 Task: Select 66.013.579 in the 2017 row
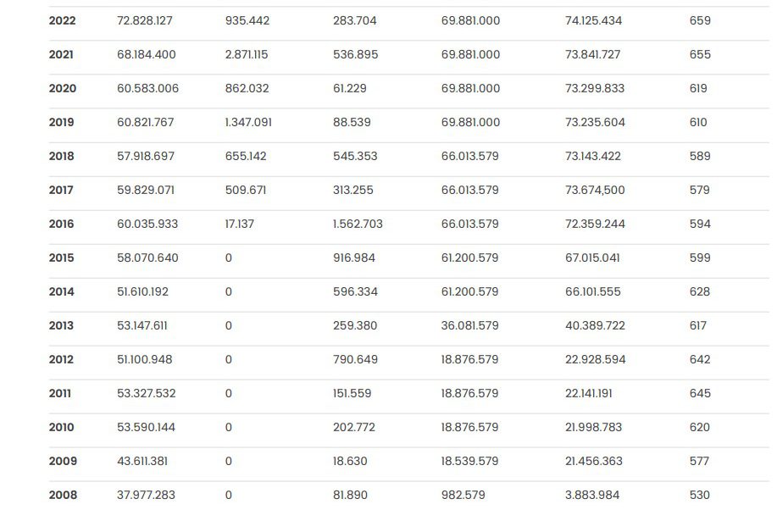(x=469, y=191)
